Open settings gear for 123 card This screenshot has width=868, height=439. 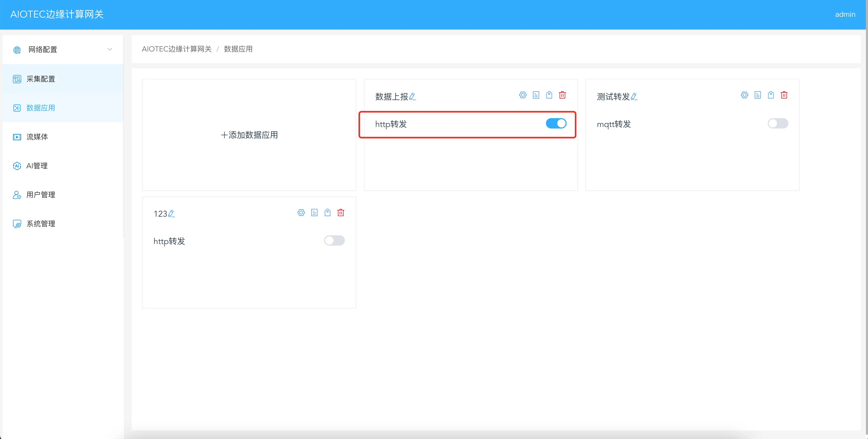click(x=301, y=213)
